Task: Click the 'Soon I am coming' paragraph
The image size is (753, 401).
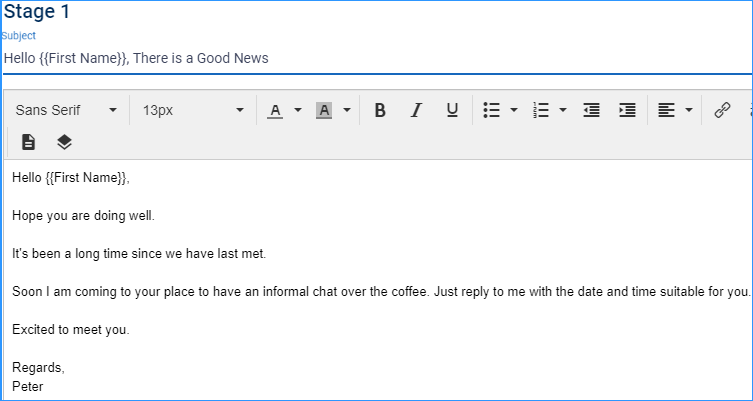Action: tap(381, 292)
